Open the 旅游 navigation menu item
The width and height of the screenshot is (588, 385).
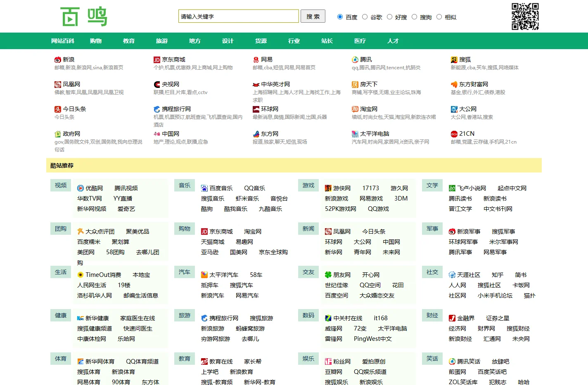coord(162,41)
